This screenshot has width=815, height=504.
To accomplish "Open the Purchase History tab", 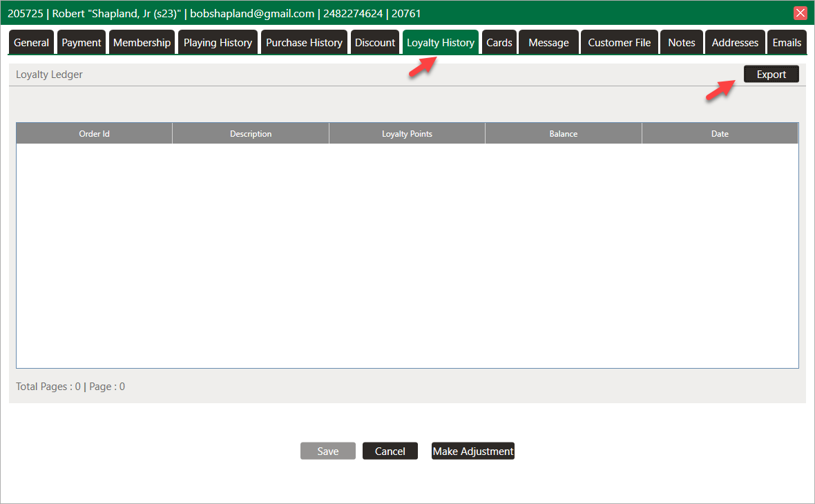I will 304,43.
